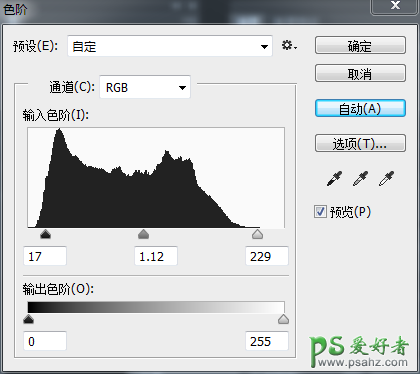Click the input midtone gray slider
Screen dimensions: 420x374
(143, 234)
